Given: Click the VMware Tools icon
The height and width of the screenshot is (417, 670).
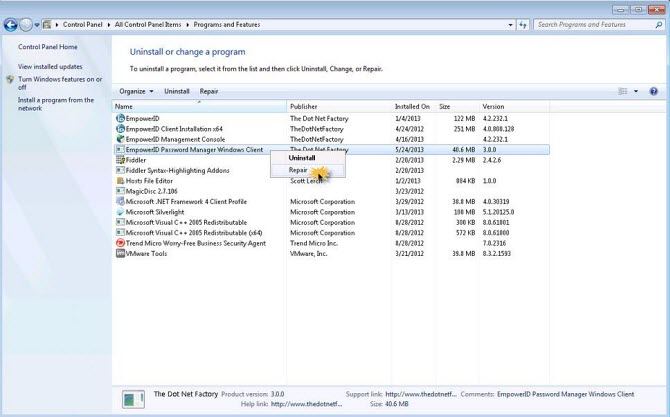Looking at the screenshot, I should [x=120, y=253].
